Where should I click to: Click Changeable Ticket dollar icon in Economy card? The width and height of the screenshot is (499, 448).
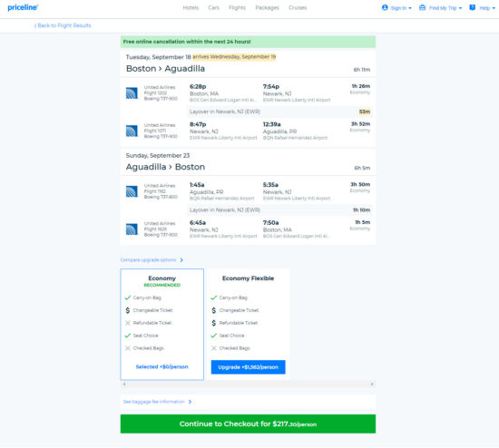pos(128,310)
